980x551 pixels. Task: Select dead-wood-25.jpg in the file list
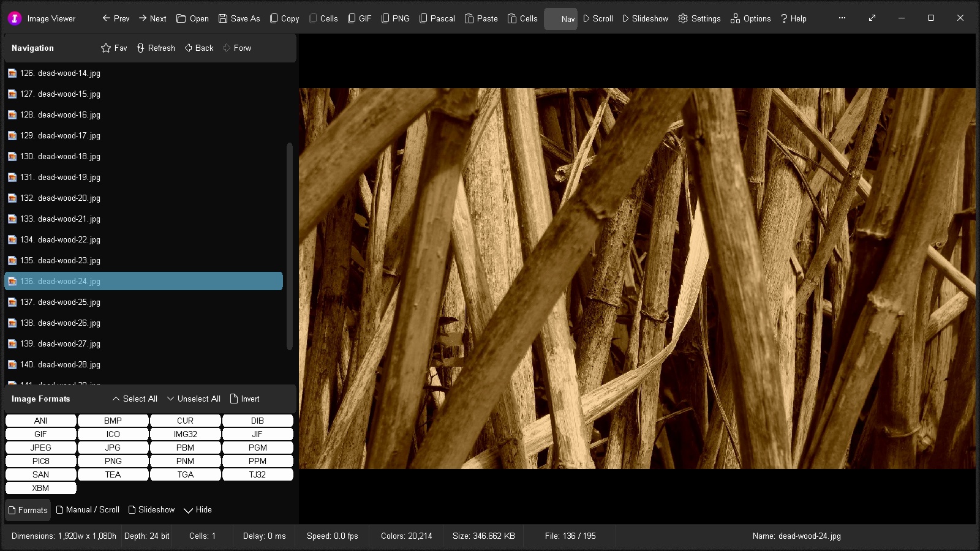coord(69,302)
